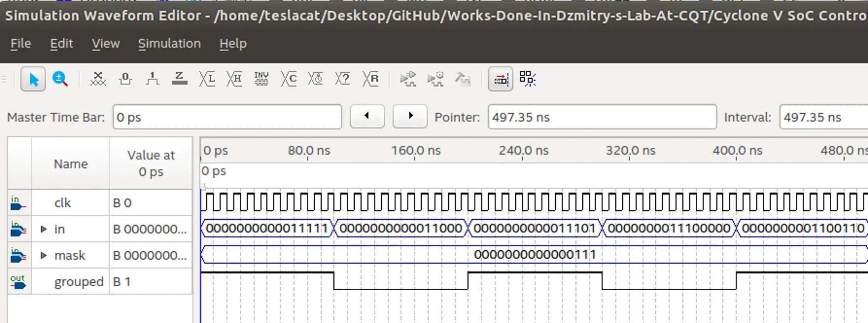
Task: Click the 160.0 ns timeline mark
Action: [416, 151]
